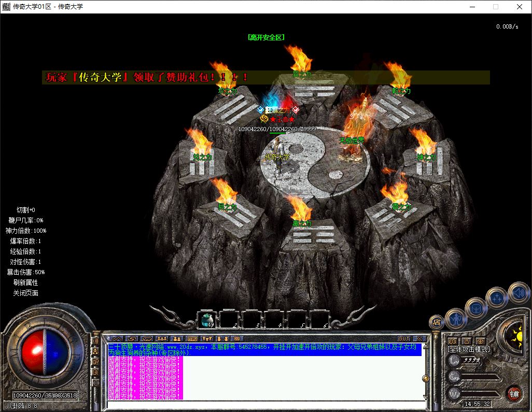Click 刷新属性 to refresh attributes
The width and height of the screenshot is (532, 412).
pyautogui.click(x=26, y=282)
